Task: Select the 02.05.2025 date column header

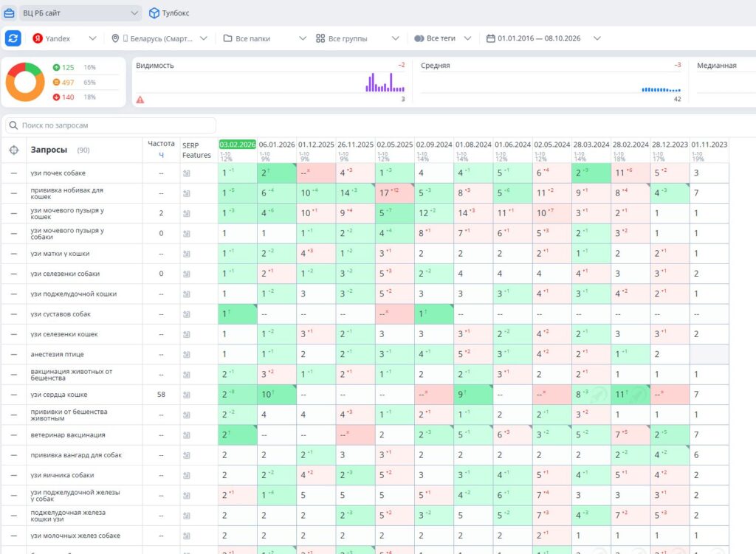Action: [x=395, y=145]
